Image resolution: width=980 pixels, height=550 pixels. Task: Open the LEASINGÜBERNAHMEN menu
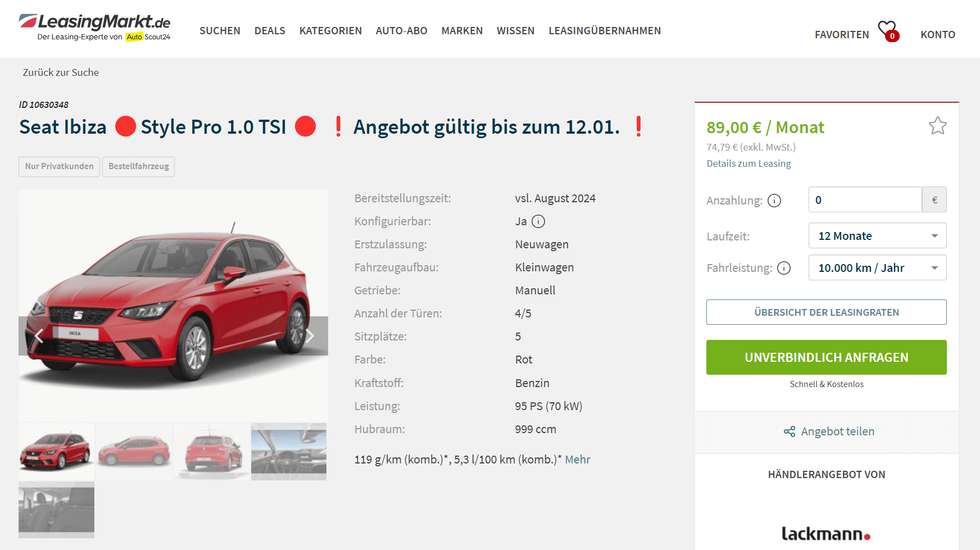point(605,31)
